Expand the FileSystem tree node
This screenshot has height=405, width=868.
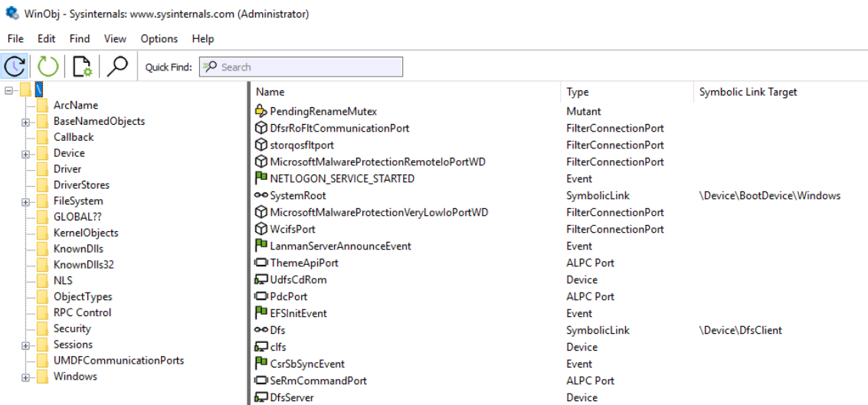coord(25,201)
